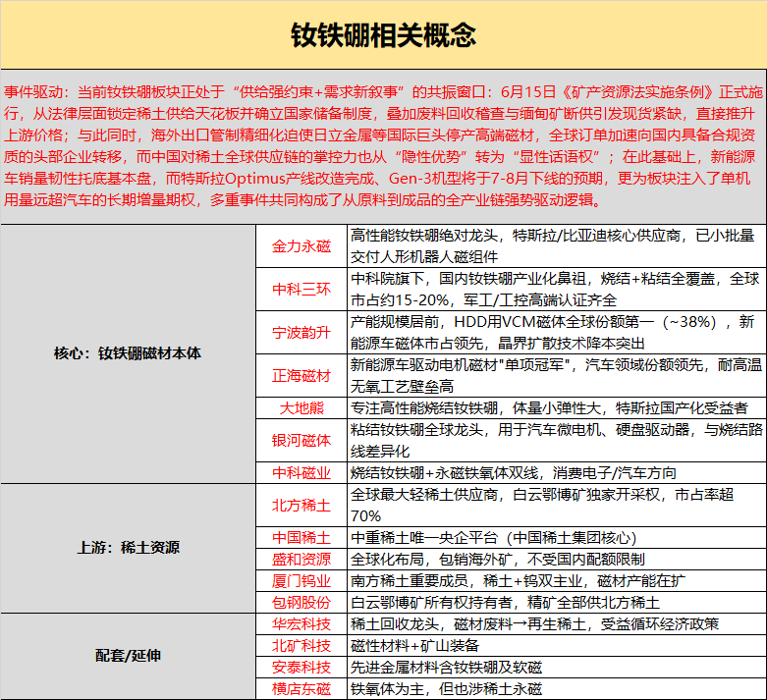
Task: Click the 正海磁材 company cell
Action: pos(301,376)
